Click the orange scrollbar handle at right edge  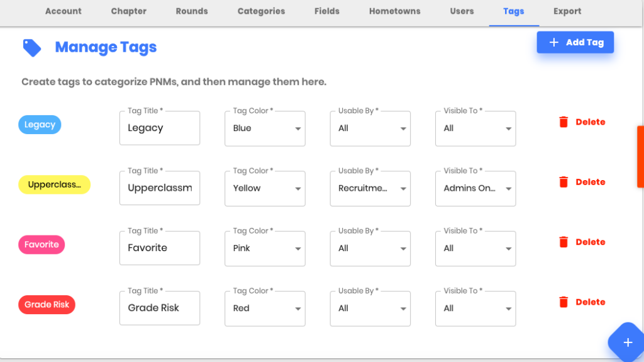(640, 157)
